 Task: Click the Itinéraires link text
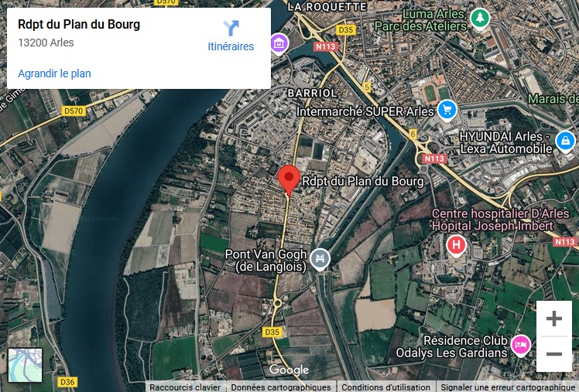pyautogui.click(x=231, y=46)
